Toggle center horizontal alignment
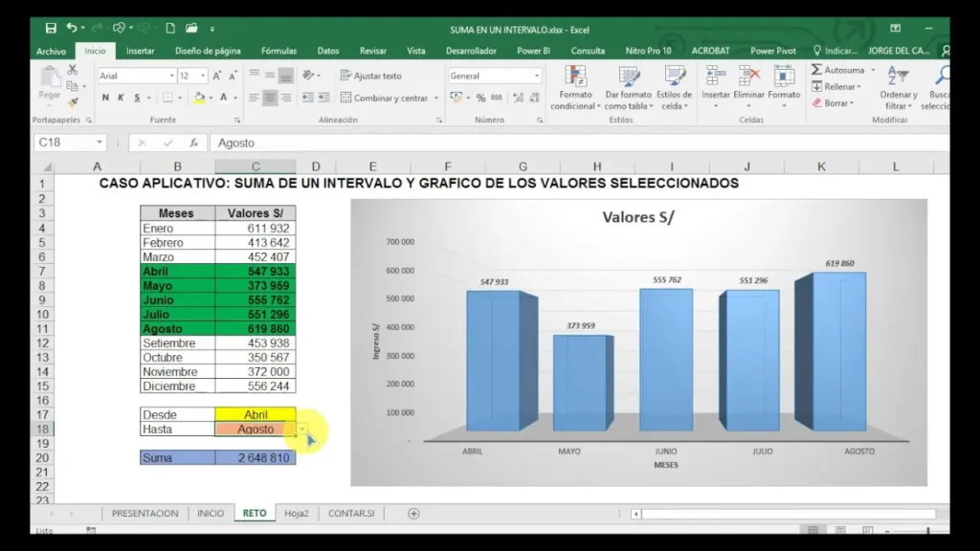Viewport: 980px width, 551px height. [270, 98]
